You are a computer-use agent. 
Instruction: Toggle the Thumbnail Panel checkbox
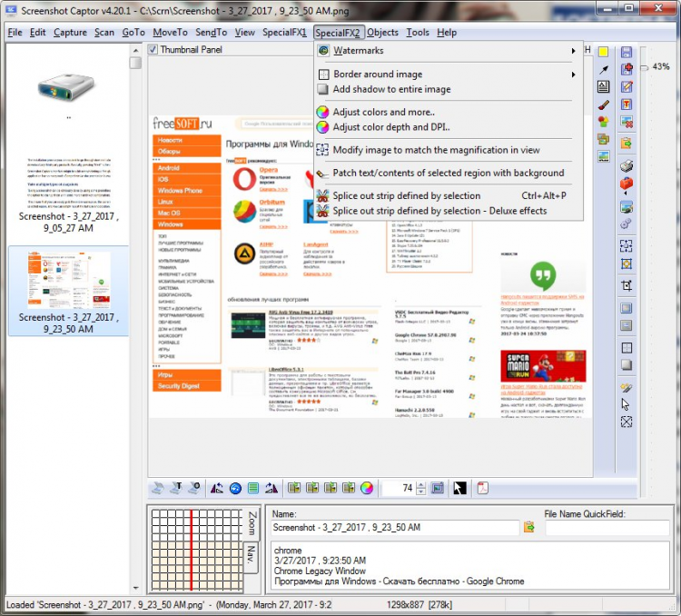[x=153, y=50]
